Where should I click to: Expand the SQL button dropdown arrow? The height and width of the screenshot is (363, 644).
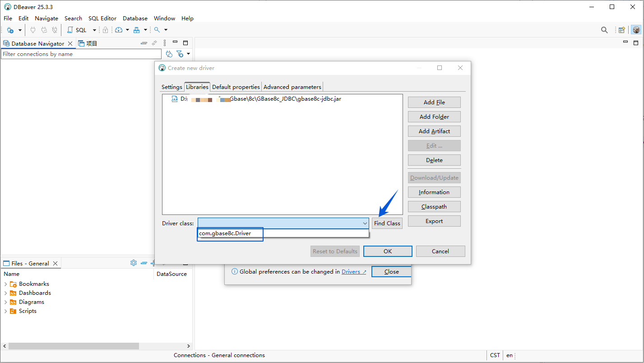(x=94, y=30)
